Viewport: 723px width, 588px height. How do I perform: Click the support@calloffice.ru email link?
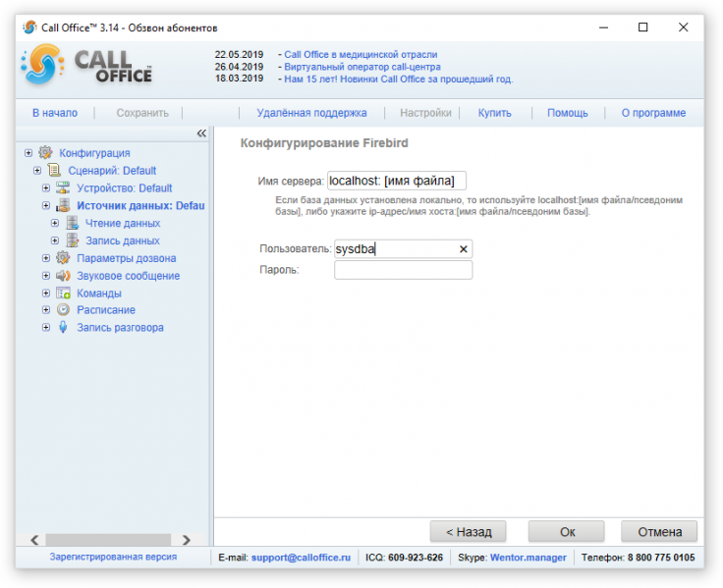click(x=301, y=558)
